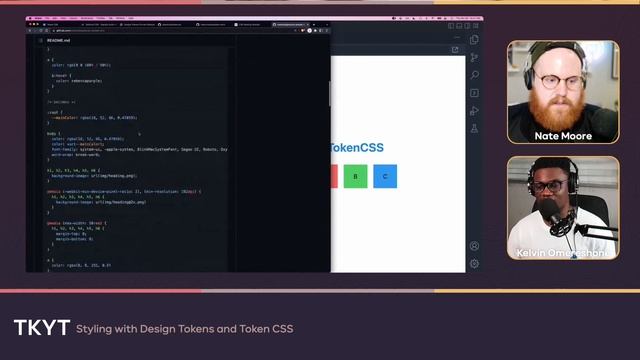This screenshot has height=360, width=640.
Task: Click the partly hidden red box
Action: pyautogui.click(x=334, y=176)
